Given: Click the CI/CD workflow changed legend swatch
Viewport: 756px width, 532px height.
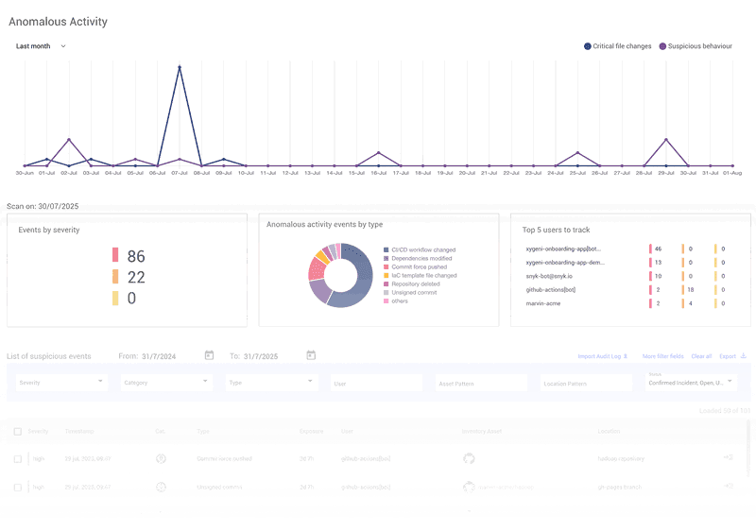Looking at the screenshot, I should pos(387,250).
